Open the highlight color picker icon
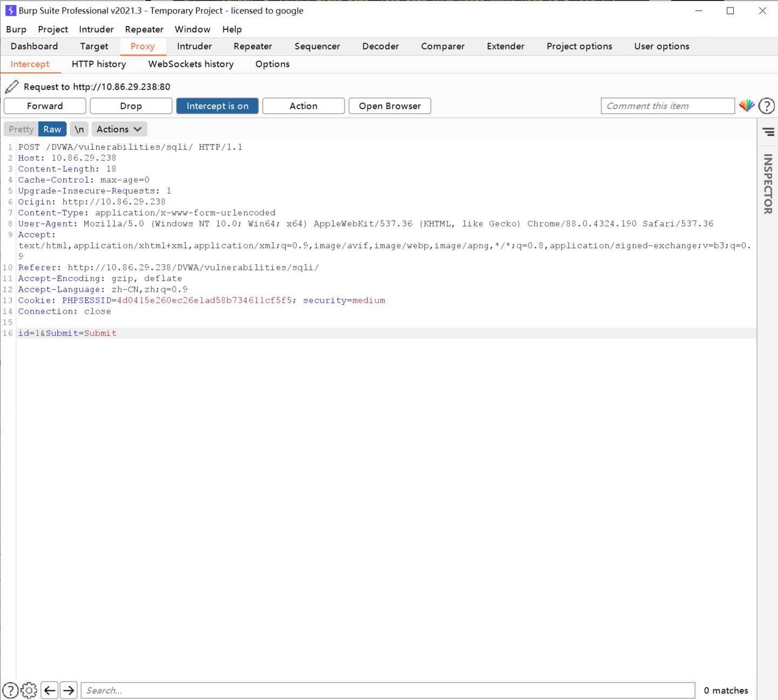This screenshot has width=778, height=700. pyautogui.click(x=747, y=106)
